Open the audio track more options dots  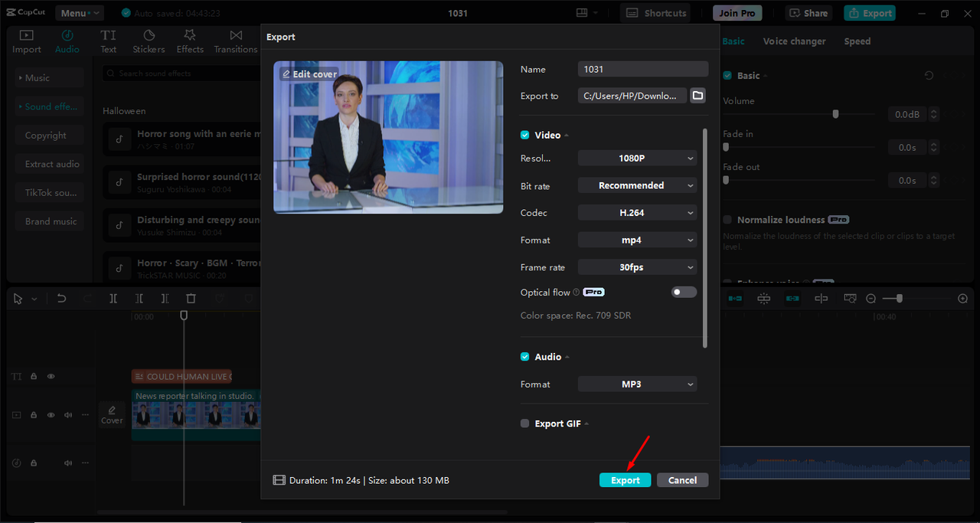(85, 463)
